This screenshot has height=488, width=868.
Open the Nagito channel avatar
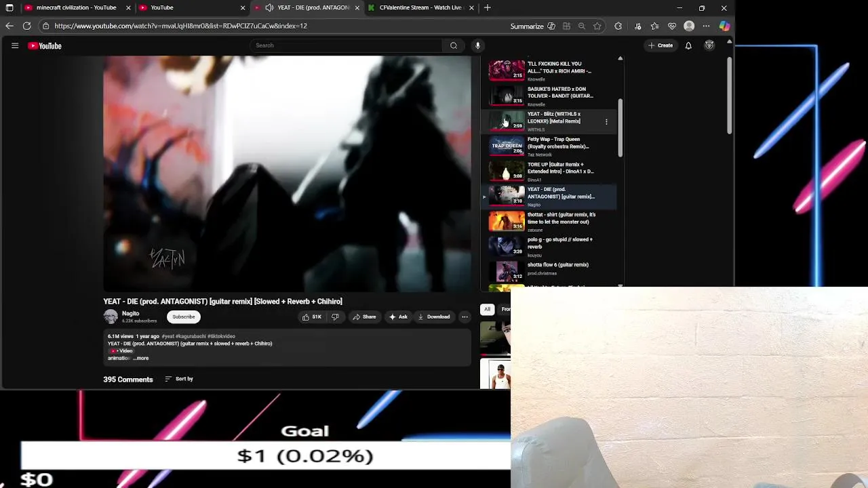coord(111,317)
